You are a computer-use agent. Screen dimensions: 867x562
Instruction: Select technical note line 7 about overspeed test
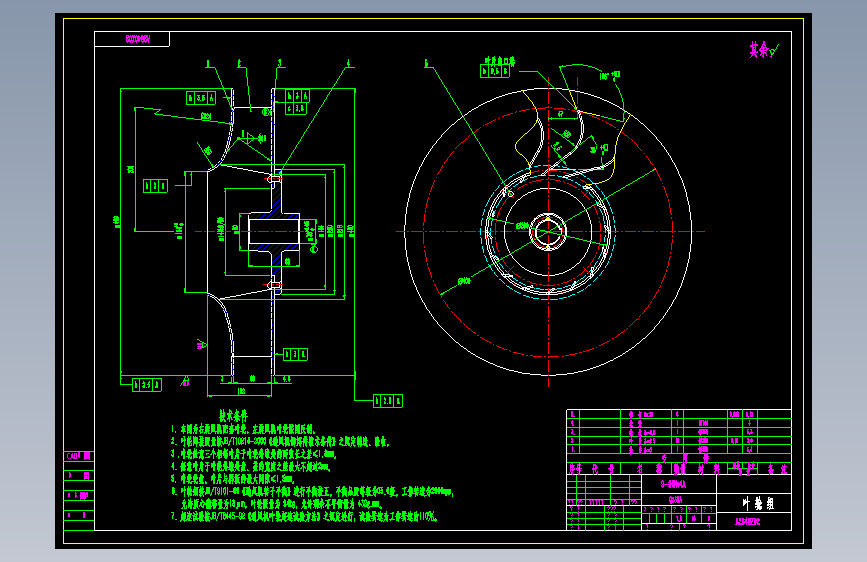(x=304, y=517)
